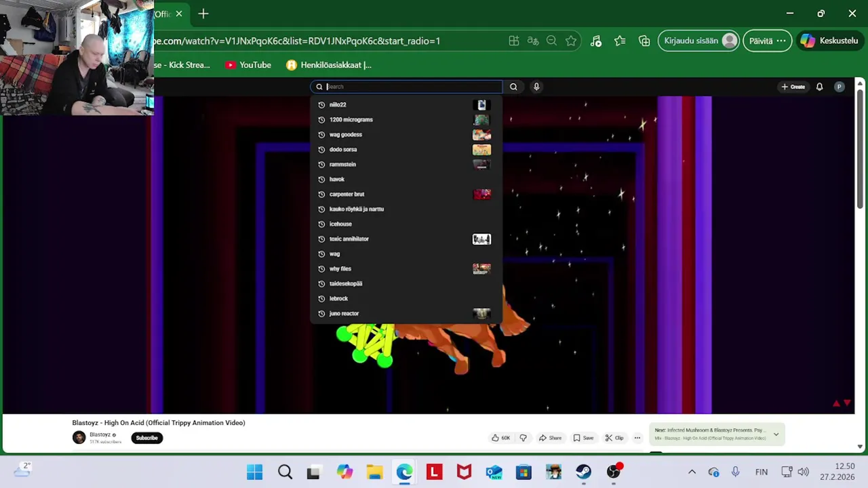Open Steam from the taskbar

point(583,472)
